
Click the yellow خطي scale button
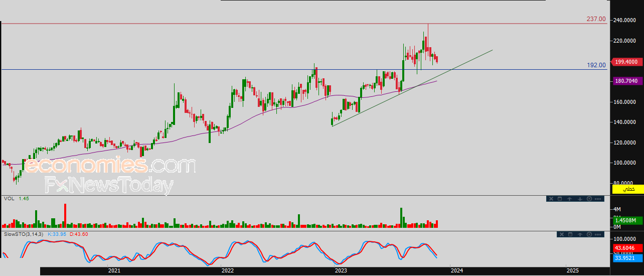click(628, 189)
